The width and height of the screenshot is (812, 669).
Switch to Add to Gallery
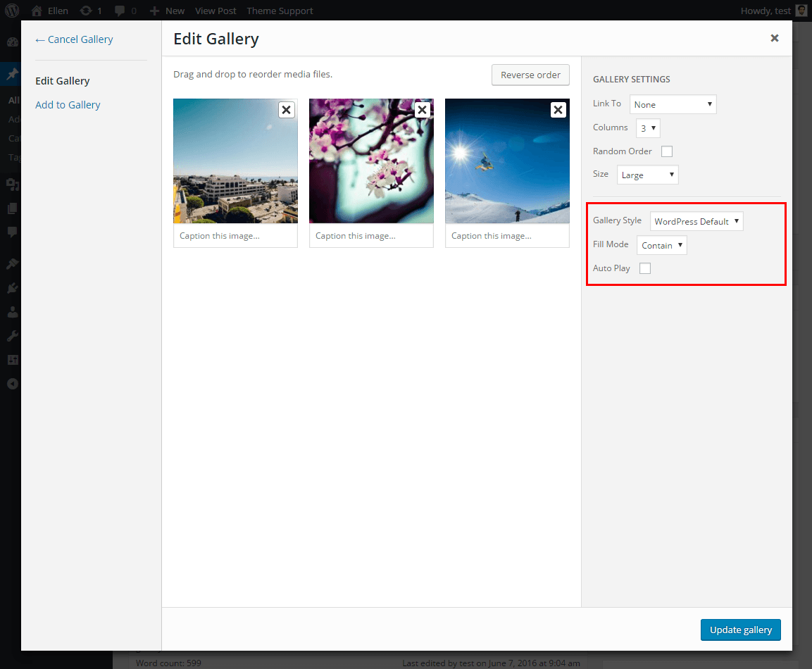coord(68,104)
